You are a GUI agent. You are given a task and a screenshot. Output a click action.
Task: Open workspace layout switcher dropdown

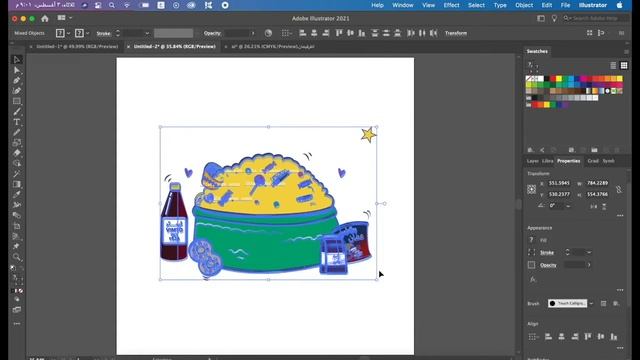pyautogui.click(x=64, y=18)
